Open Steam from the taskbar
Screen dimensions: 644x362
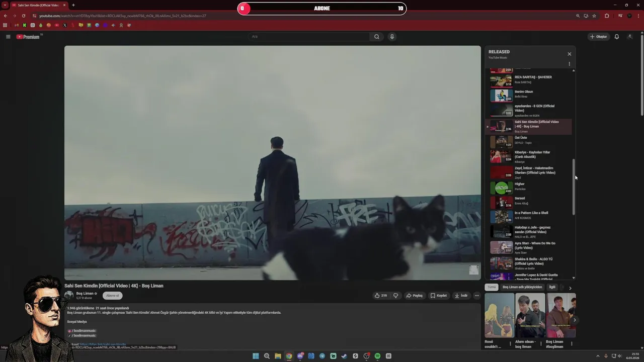click(344, 356)
